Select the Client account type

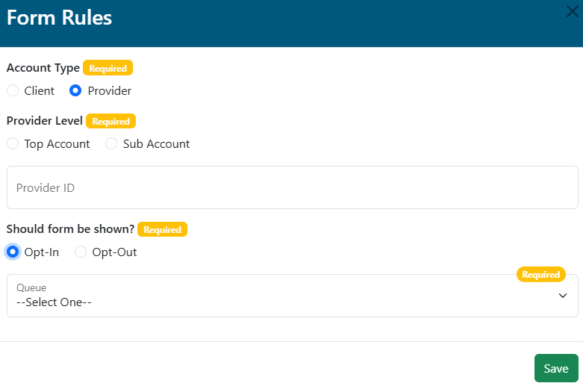tap(13, 91)
